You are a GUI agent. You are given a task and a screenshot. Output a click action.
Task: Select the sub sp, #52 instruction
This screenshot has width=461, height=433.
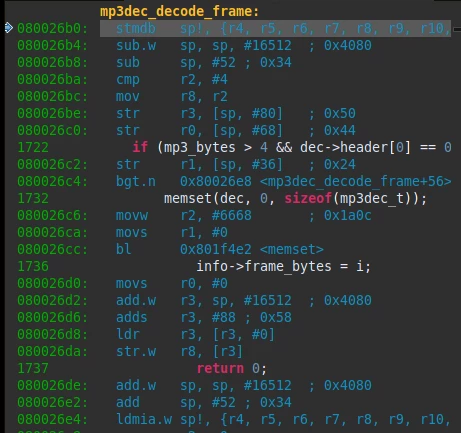(x=204, y=63)
